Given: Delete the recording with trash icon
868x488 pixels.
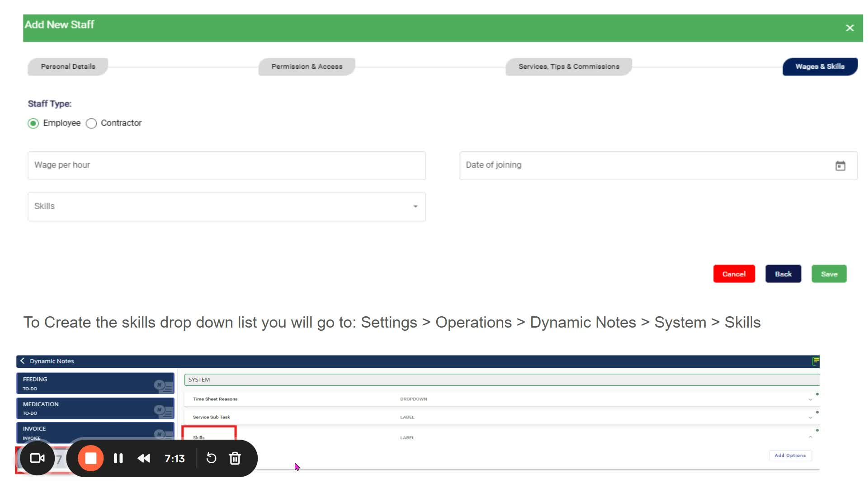Looking at the screenshot, I should tap(235, 458).
